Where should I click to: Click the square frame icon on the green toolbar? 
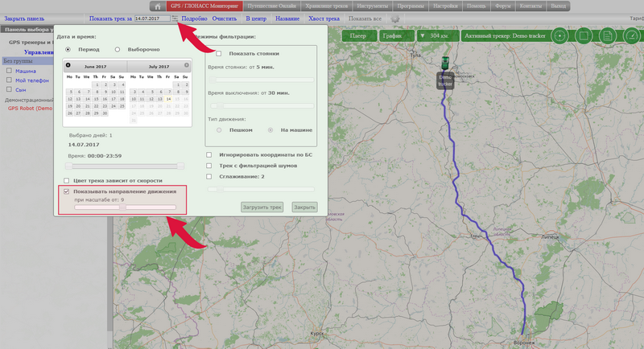(583, 36)
